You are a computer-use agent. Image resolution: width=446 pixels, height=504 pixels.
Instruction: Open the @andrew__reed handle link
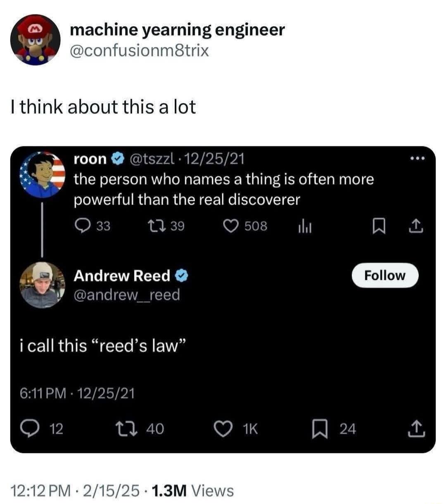[127, 295]
